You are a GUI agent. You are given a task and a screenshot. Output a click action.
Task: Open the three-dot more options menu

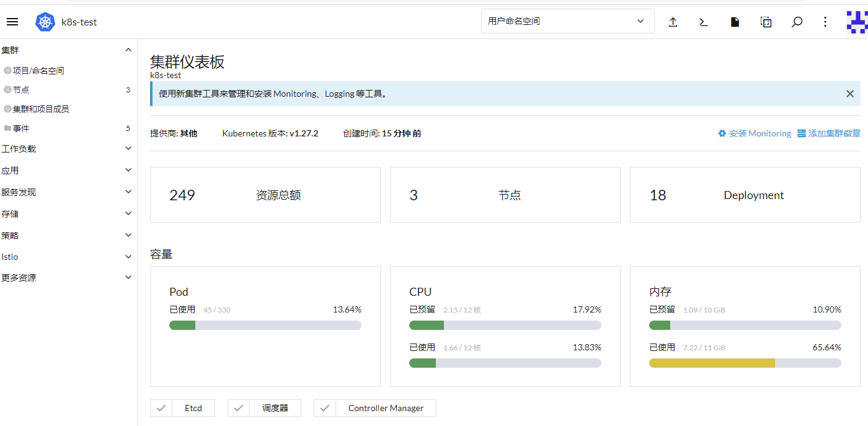point(825,22)
